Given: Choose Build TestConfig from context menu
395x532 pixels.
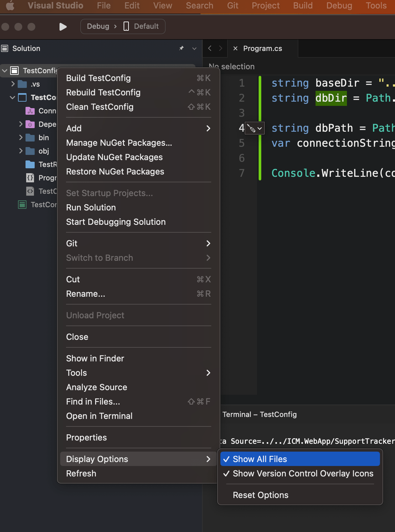Looking at the screenshot, I should click(x=139, y=78).
